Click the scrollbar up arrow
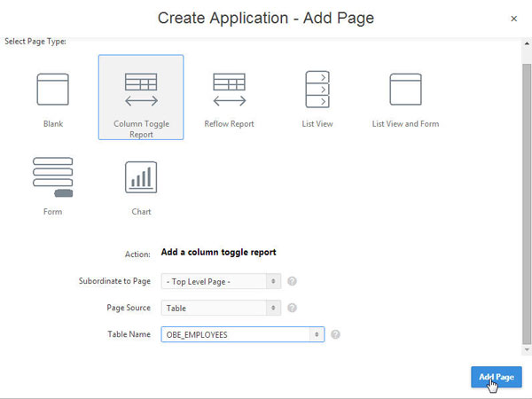532x399 pixels. (x=527, y=43)
